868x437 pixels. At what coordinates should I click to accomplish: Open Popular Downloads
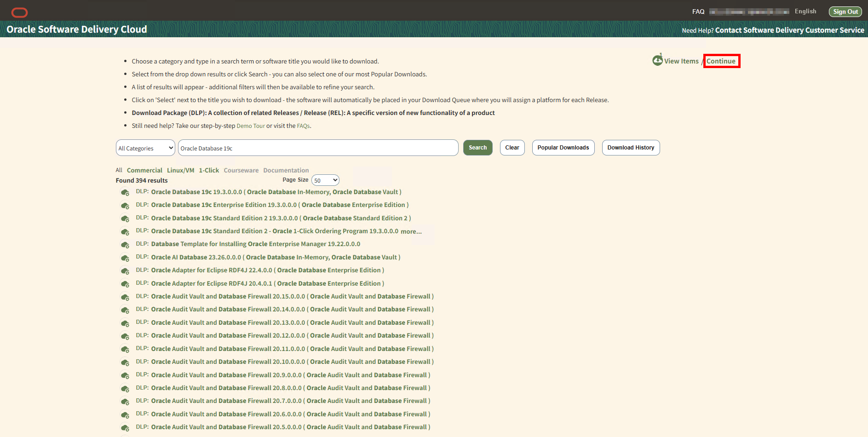click(x=563, y=148)
